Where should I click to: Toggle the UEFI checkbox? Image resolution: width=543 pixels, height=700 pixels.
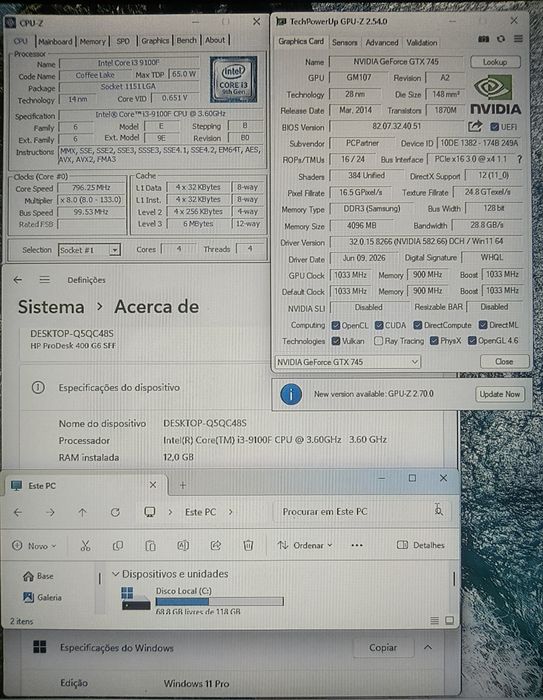pos(494,127)
